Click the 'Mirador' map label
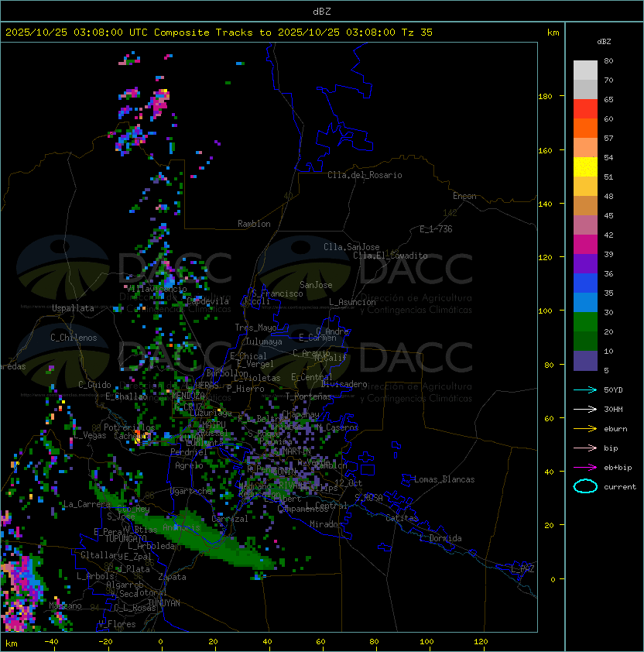 coord(326,524)
